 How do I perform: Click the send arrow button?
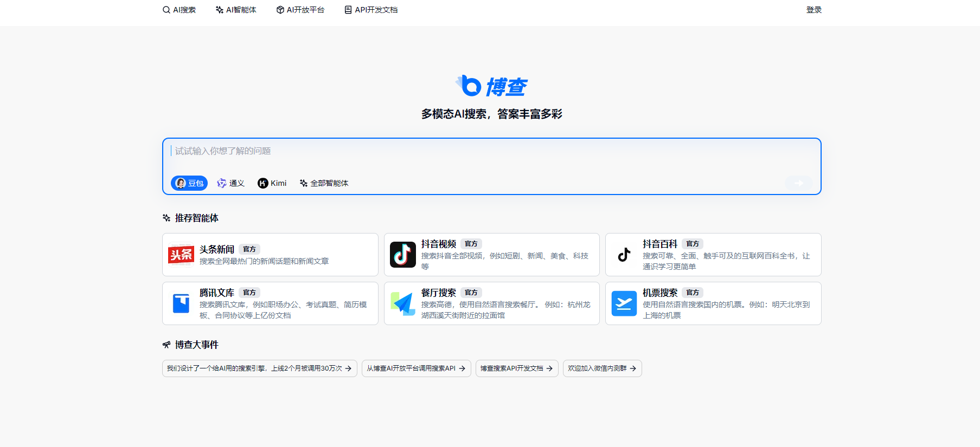coord(798,183)
